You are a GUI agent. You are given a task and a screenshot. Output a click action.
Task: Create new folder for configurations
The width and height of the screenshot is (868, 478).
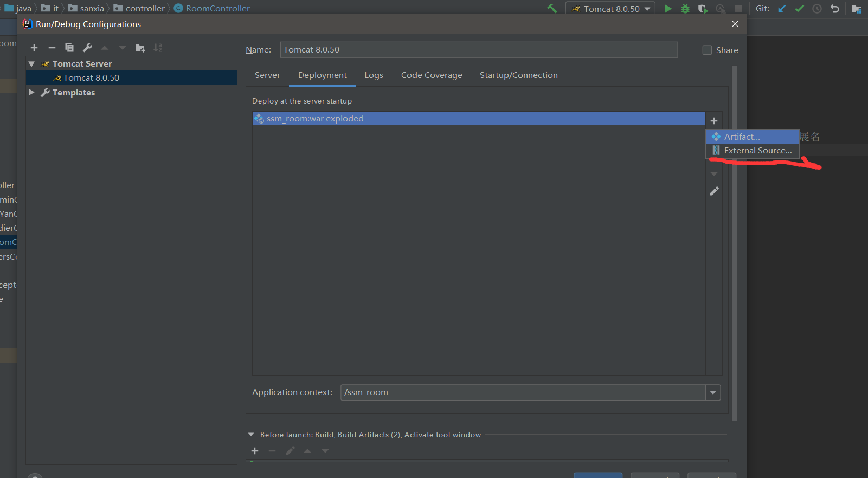tap(140, 48)
